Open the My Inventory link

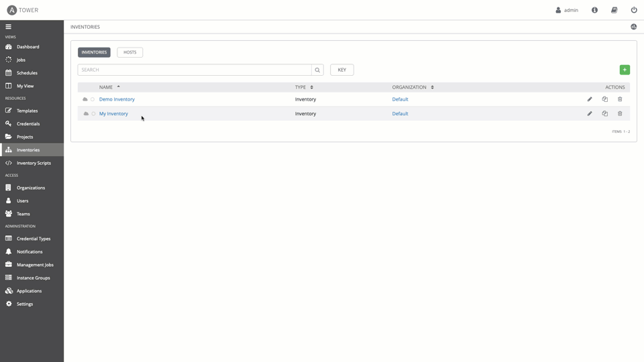coord(113,114)
